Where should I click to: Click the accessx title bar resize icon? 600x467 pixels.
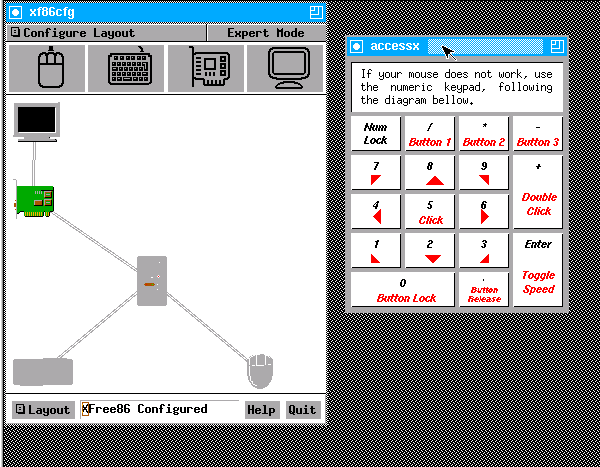click(557, 47)
